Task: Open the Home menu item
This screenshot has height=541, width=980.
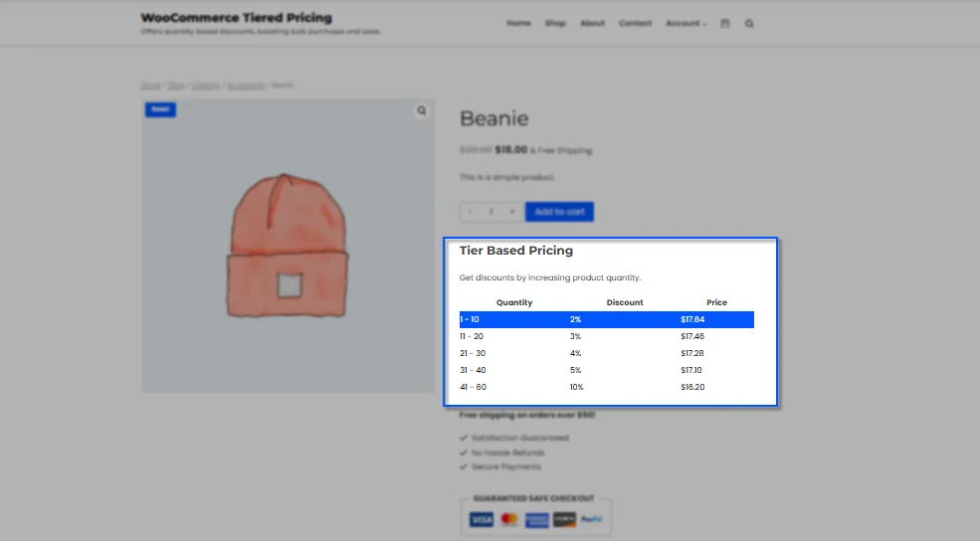Action: (518, 23)
